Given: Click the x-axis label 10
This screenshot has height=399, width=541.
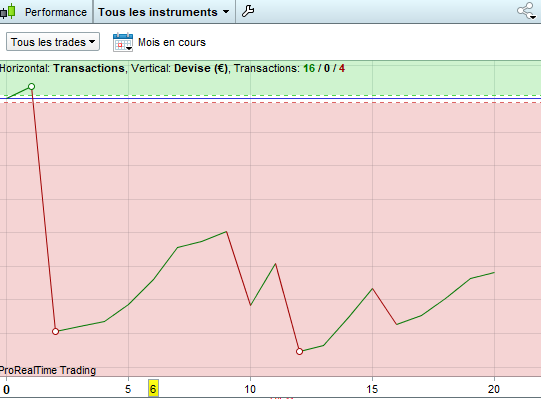Looking at the screenshot, I should pos(250,390).
